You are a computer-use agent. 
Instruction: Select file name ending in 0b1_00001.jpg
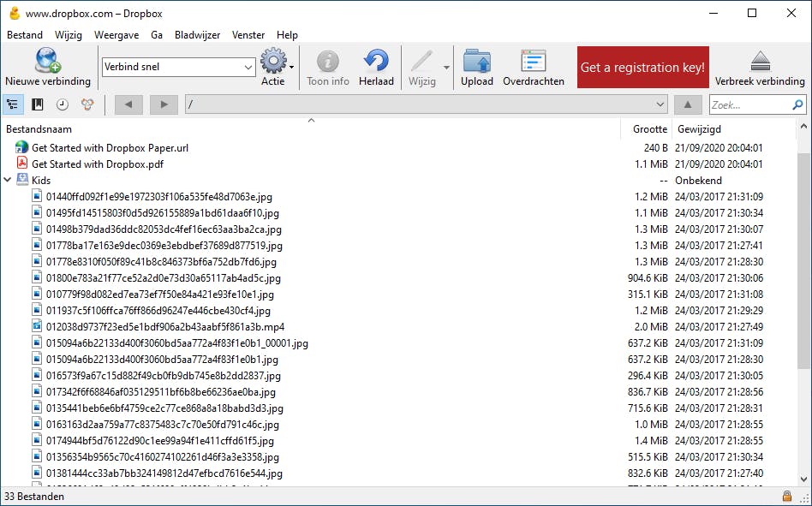point(177,343)
